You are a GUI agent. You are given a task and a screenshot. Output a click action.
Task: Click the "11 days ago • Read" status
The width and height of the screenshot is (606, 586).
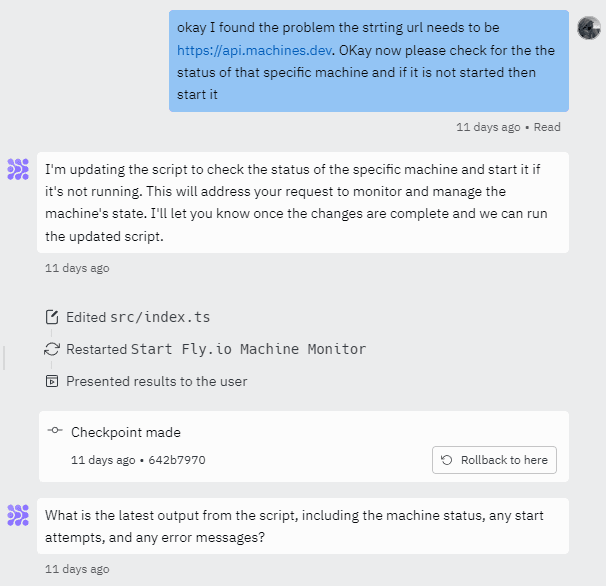pyautogui.click(x=508, y=127)
